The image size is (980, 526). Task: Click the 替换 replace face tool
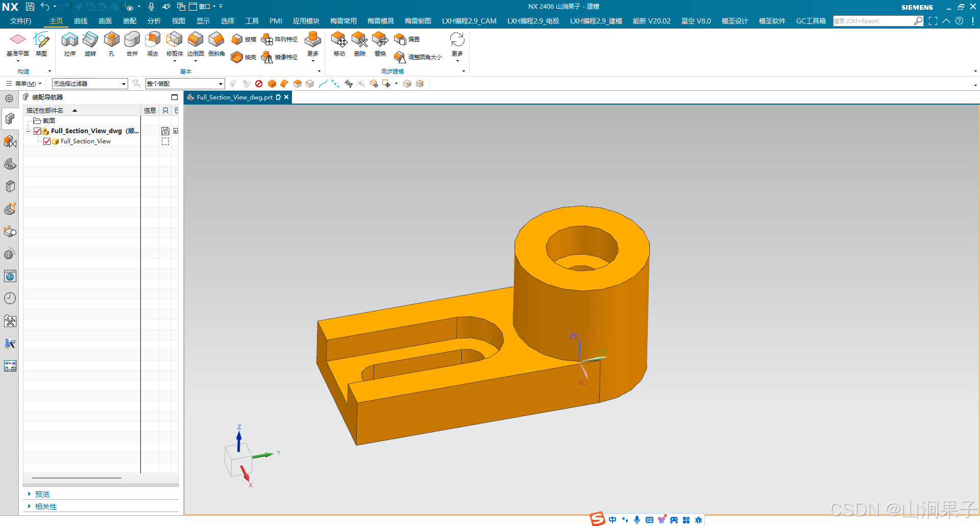pyautogui.click(x=380, y=43)
